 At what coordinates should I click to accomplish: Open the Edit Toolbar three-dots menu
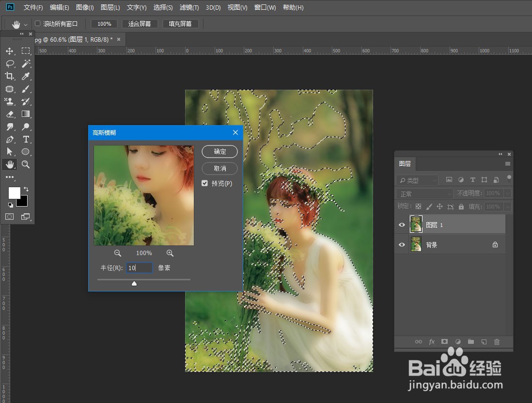[x=10, y=177]
